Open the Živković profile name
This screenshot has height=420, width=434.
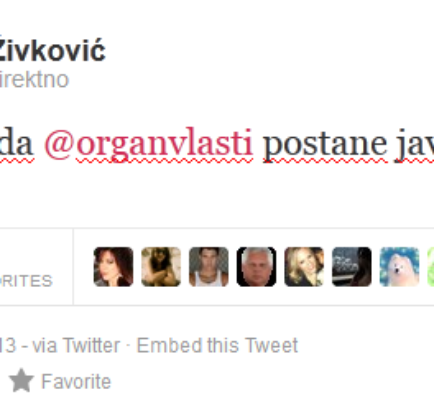coord(52,52)
